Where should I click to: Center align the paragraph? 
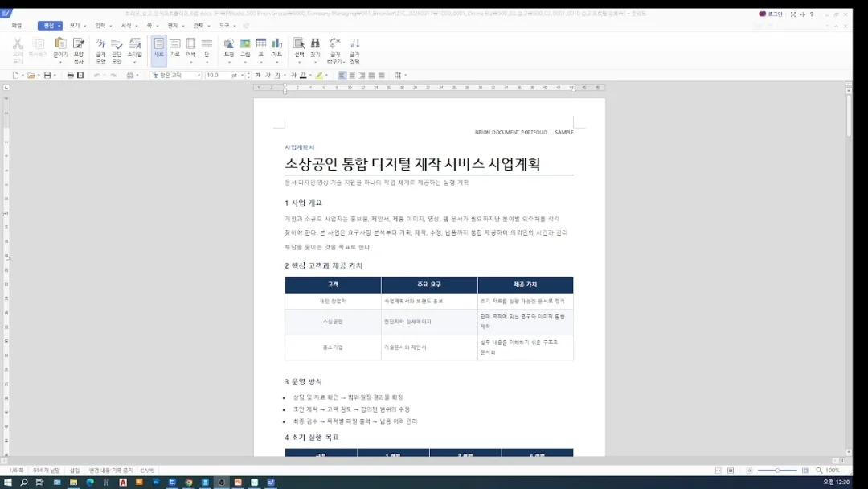[x=352, y=76]
